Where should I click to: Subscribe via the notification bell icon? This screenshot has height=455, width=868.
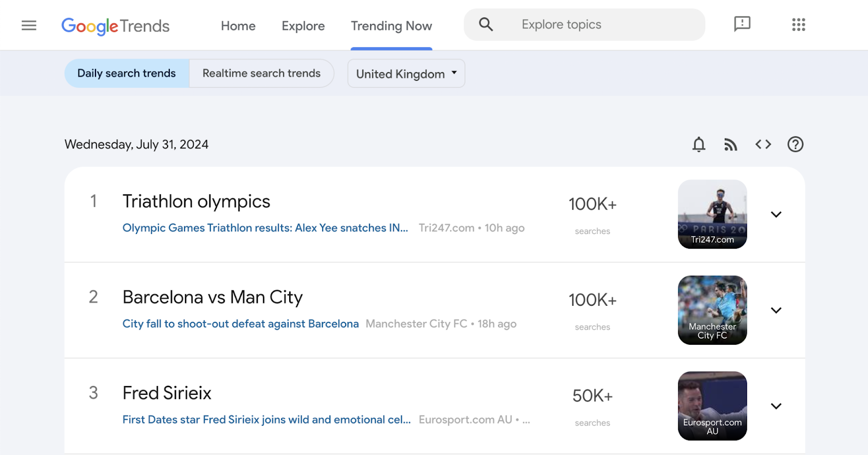pos(699,144)
